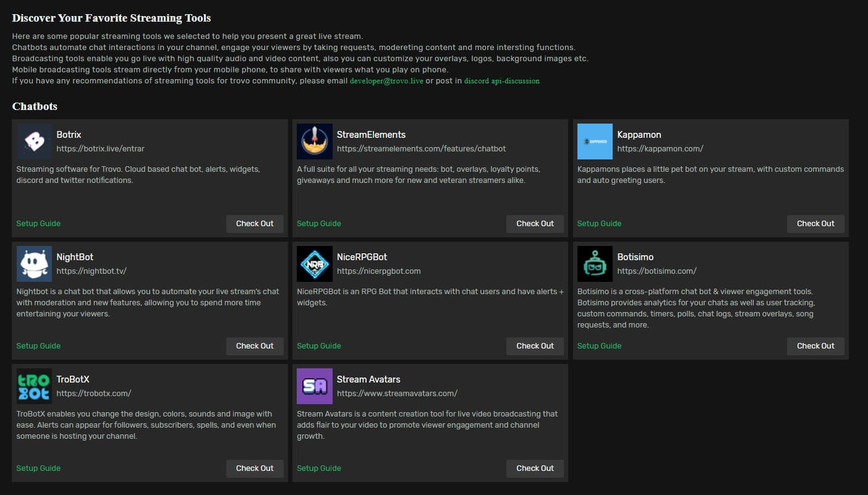Click the NiceRPGBot logo icon
This screenshot has height=495, width=868.
tap(314, 263)
